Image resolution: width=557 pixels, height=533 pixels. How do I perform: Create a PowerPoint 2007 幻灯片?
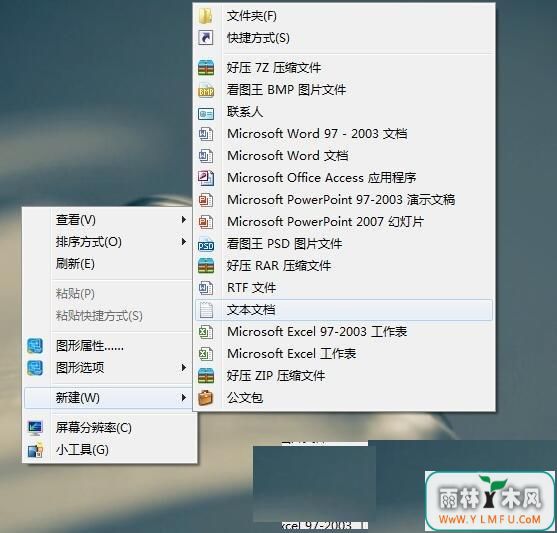pyautogui.click(x=344, y=222)
